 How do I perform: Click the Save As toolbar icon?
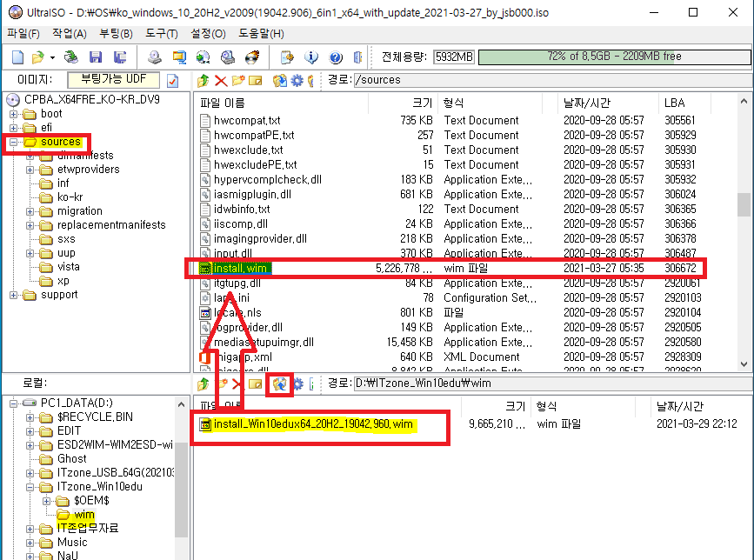(x=120, y=57)
